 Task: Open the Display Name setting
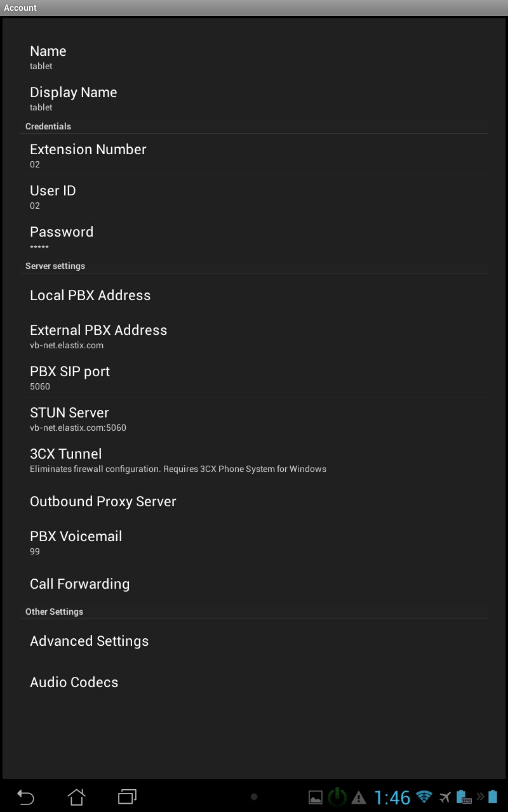point(254,98)
